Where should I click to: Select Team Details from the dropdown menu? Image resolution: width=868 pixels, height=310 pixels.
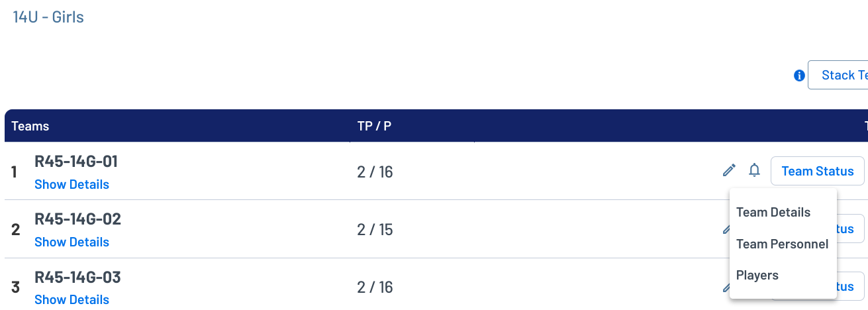tap(773, 213)
